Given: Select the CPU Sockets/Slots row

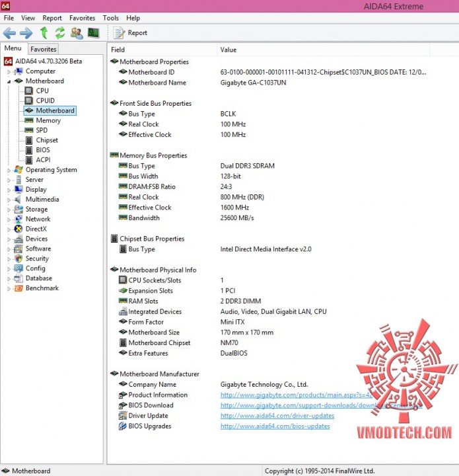Looking at the screenshot, I should [x=171, y=280].
